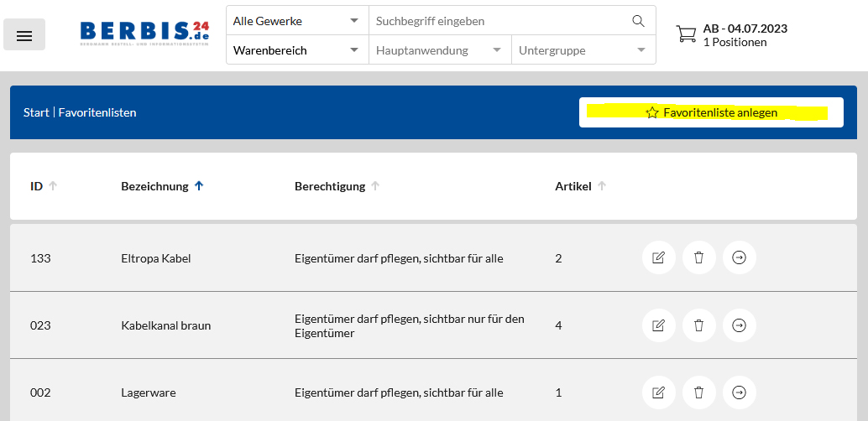The height and width of the screenshot is (421, 868).
Task: Delete the Eltropa Kabel favorites list
Action: pyautogui.click(x=699, y=257)
